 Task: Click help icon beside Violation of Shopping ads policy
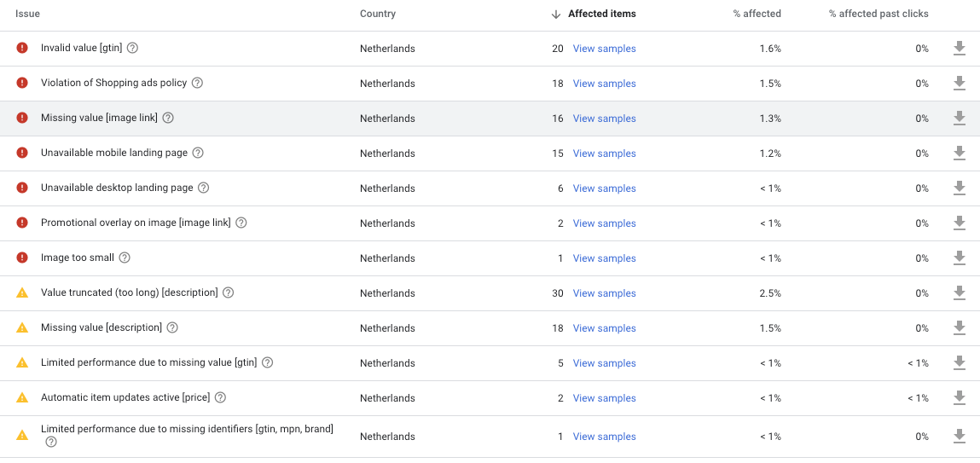coord(197,83)
